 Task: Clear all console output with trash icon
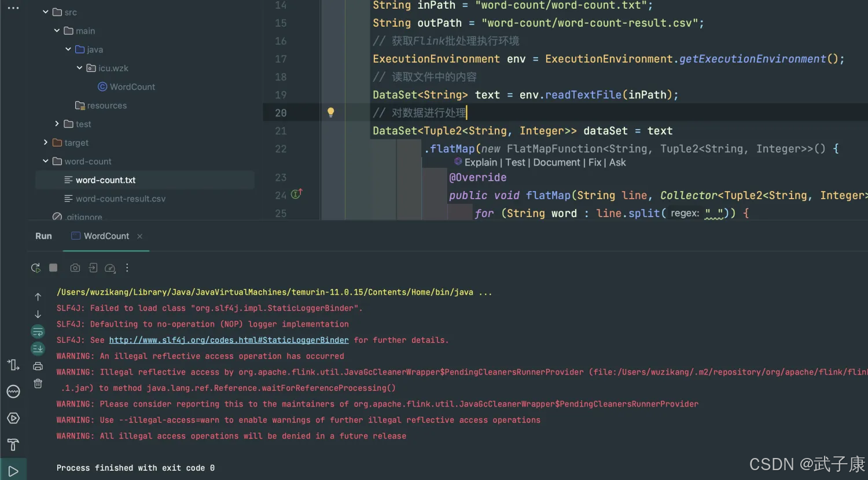pyautogui.click(x=38, y=383)
